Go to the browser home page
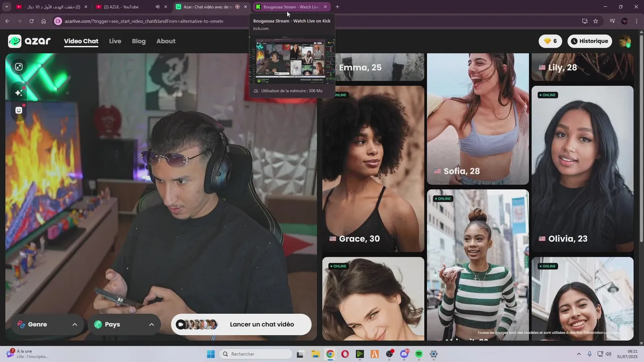 [43, 21]
